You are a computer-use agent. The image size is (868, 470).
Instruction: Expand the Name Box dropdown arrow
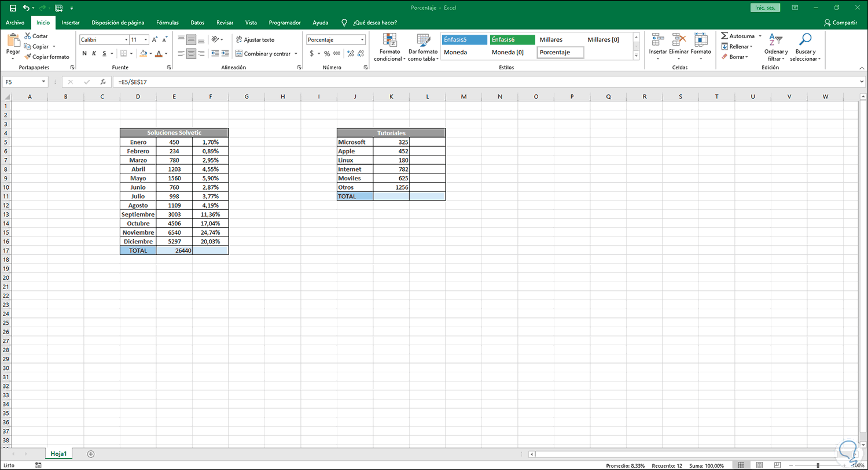[x=43, y=82]
